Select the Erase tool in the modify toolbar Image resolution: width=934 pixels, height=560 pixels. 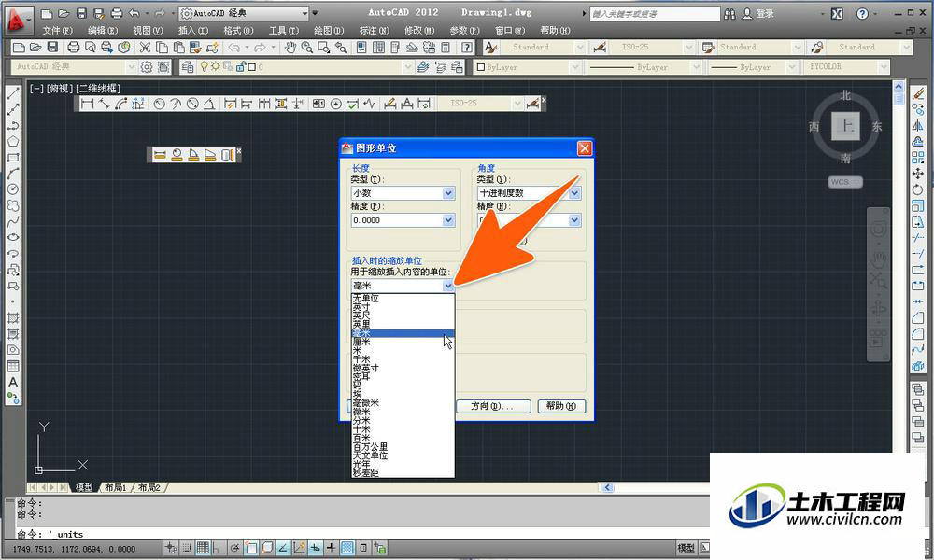[x=918, y=93]
